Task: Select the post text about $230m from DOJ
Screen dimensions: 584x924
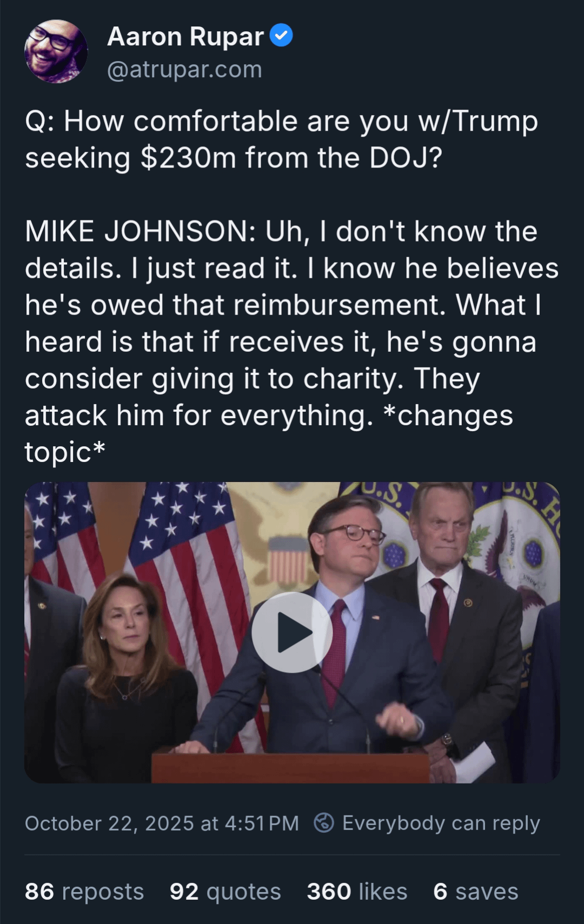Action: click(x=292, y=286)
